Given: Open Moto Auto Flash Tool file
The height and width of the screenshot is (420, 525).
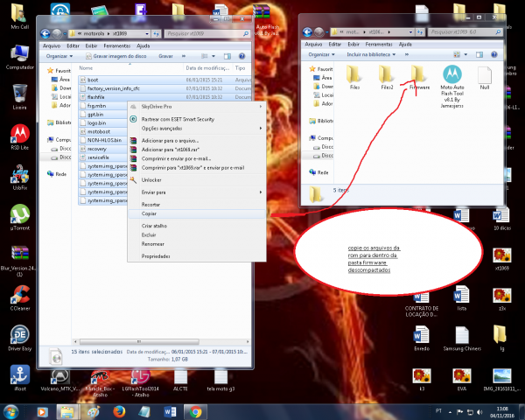Looking at the screenshot, I should [451, 75].
